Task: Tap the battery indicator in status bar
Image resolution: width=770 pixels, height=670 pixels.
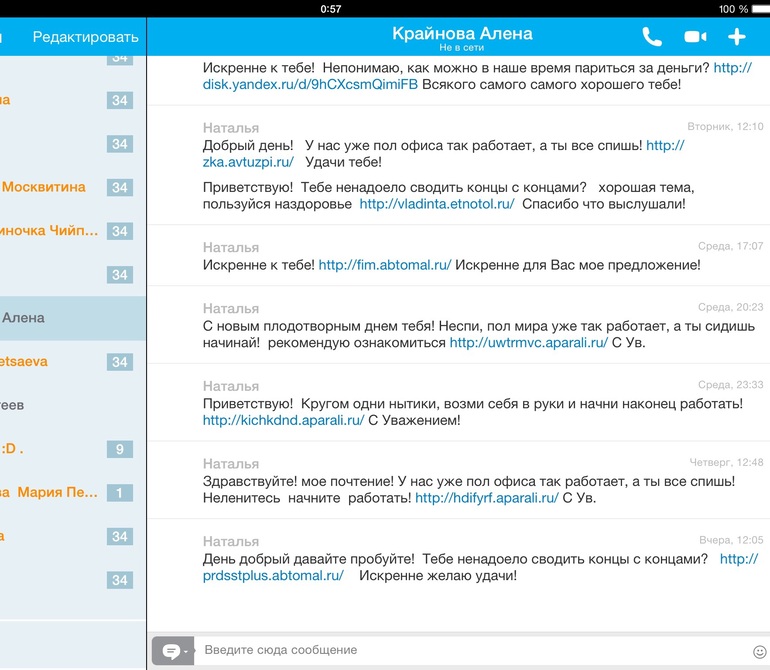Action: pos(754,9)
